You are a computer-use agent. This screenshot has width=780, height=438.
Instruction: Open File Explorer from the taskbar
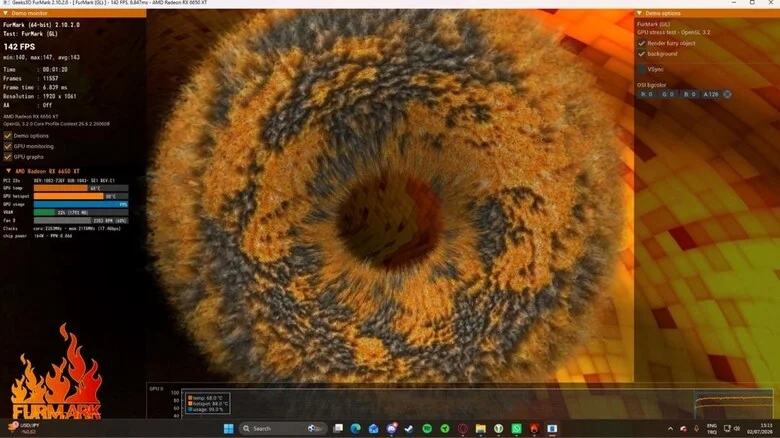(x=481, y=429)
